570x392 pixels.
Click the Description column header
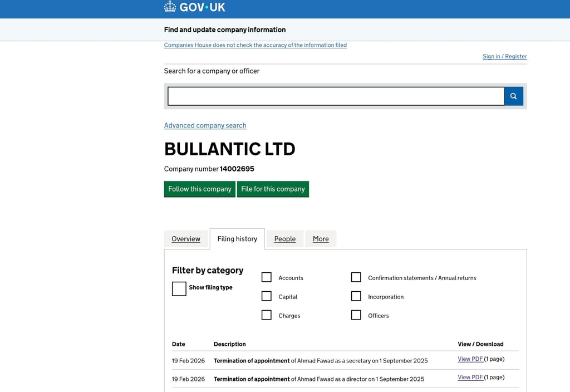230,344
